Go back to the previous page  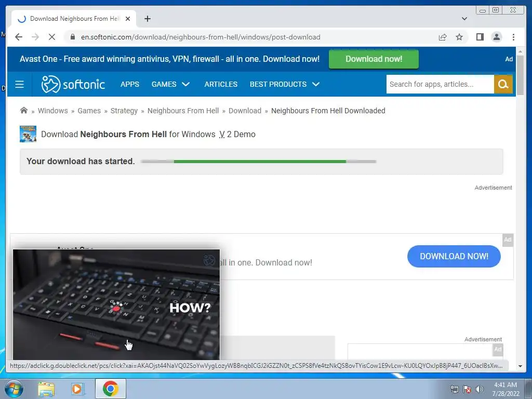tap(19, 37)
